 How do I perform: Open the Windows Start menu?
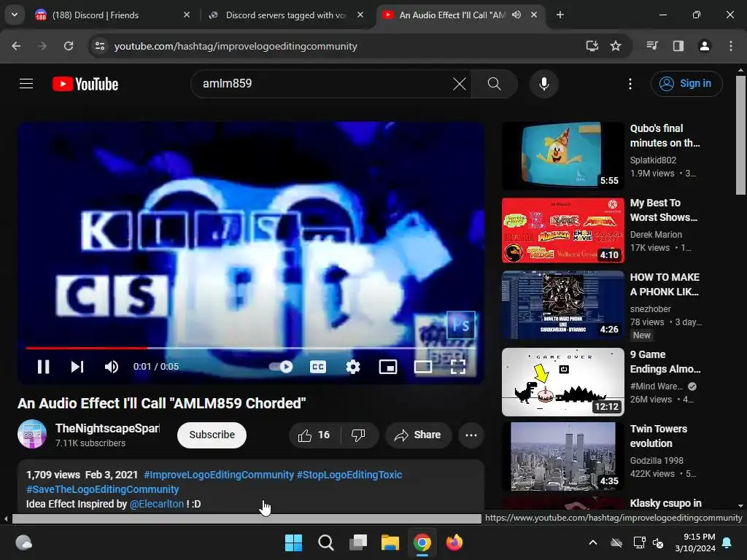[x=293, y=542]
